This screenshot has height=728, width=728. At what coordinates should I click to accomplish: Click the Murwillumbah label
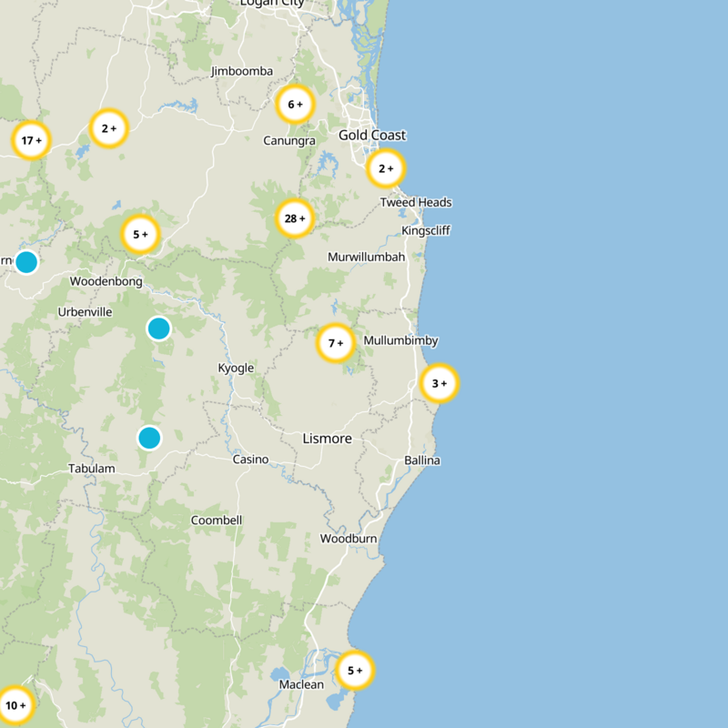pos(367,257)
